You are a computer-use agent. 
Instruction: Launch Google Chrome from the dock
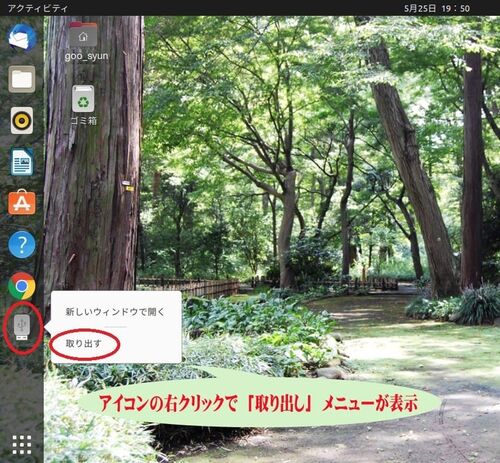22,286
